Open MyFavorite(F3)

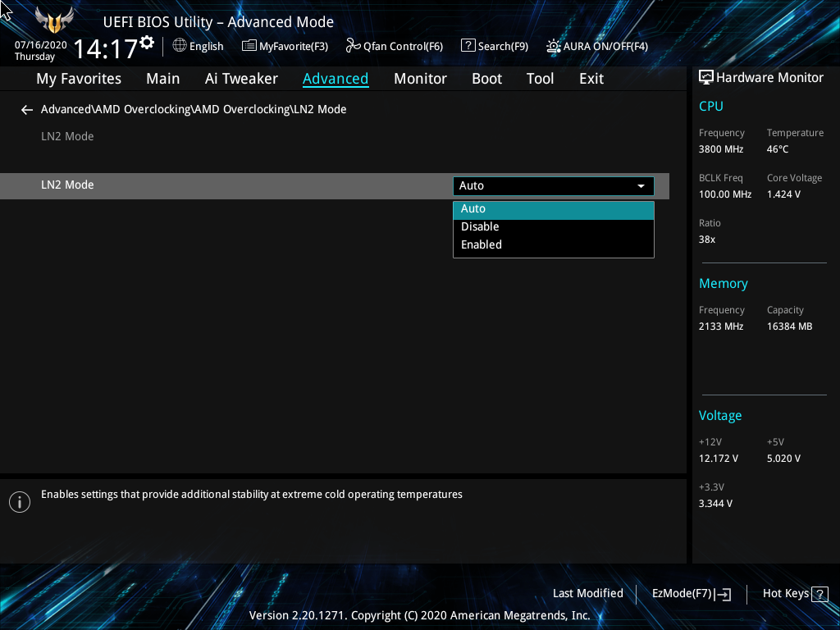point(285,46)
